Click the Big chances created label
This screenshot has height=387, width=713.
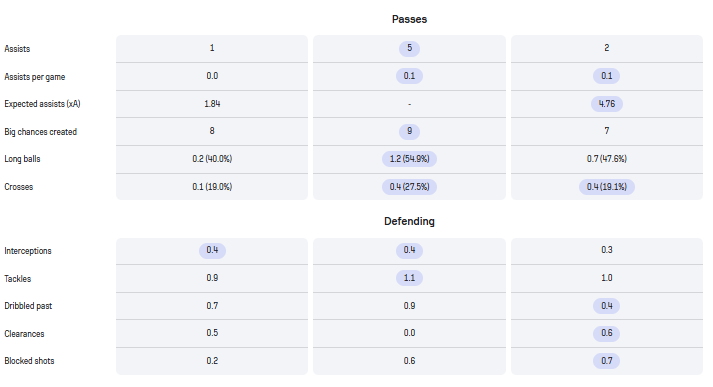tap(40, 132)
